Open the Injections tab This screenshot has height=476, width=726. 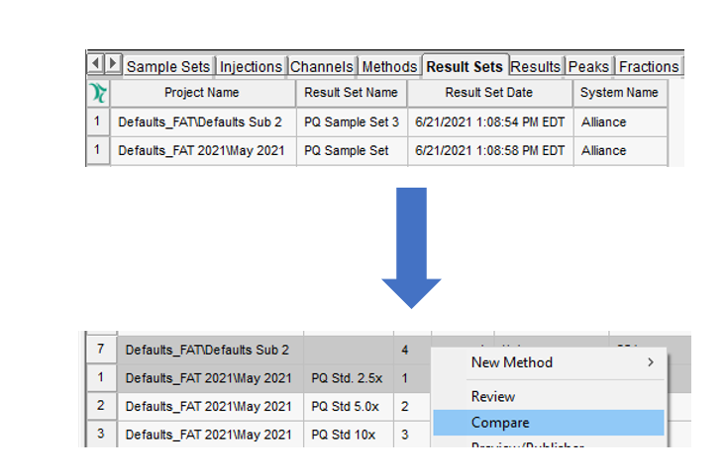click(251, 67)
